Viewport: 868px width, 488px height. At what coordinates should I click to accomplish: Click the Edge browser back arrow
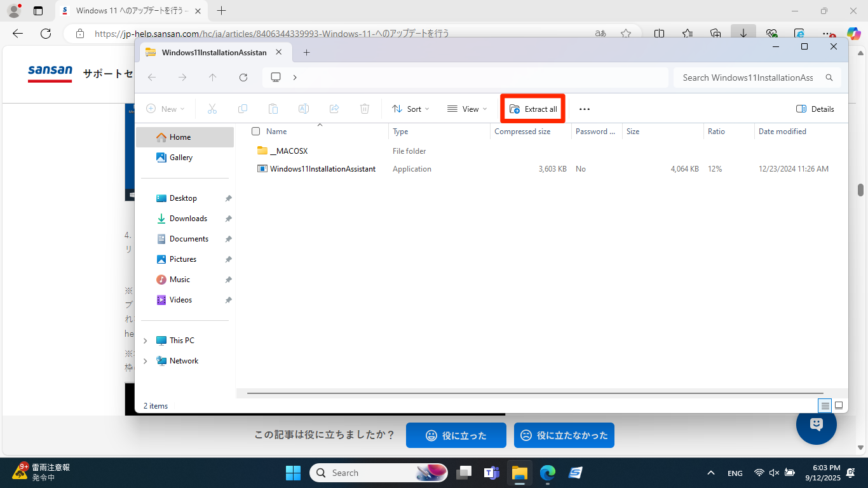click(x=18, y=34)
